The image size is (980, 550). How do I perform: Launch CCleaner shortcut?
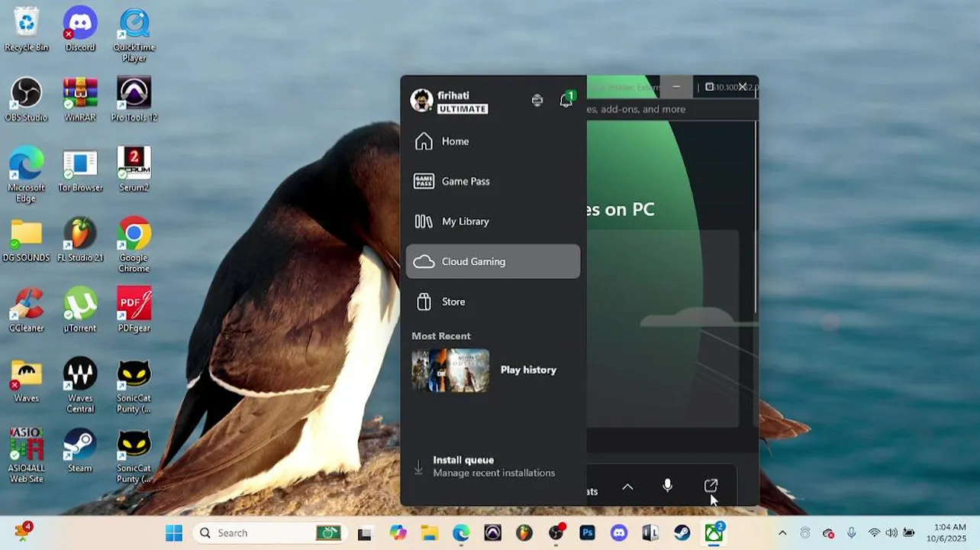click(x=26, y=310)
